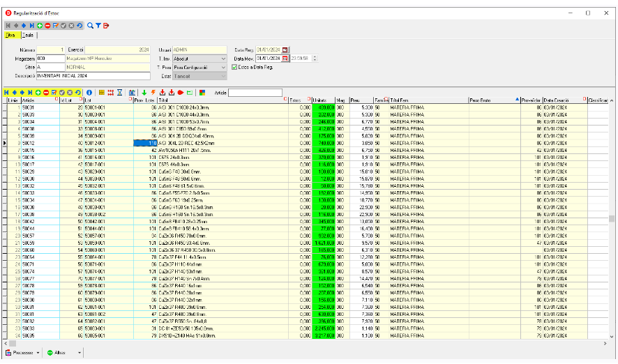
Task: Click the red tag icon in grid toolbar
Action: point(181,93)
